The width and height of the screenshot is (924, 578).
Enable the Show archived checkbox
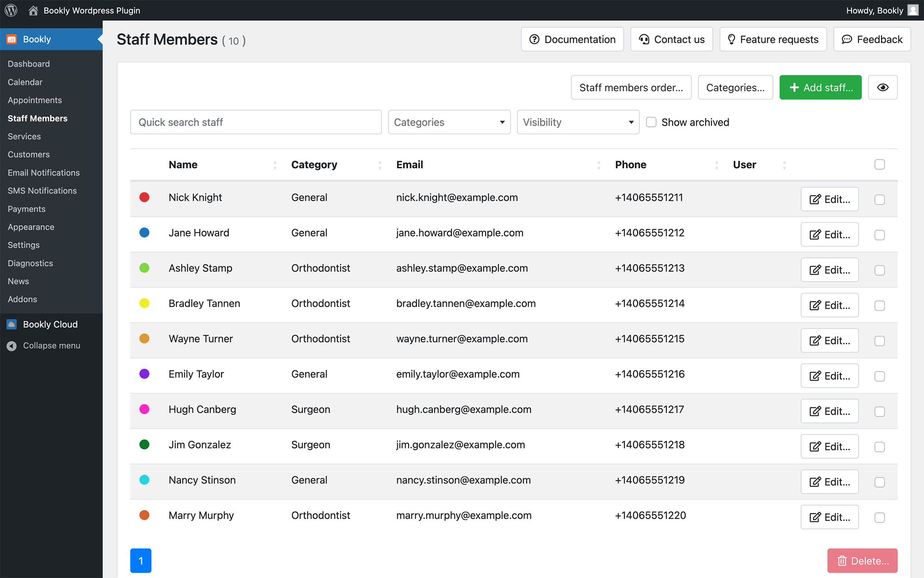pyautogui.click(x=651, y=122)
